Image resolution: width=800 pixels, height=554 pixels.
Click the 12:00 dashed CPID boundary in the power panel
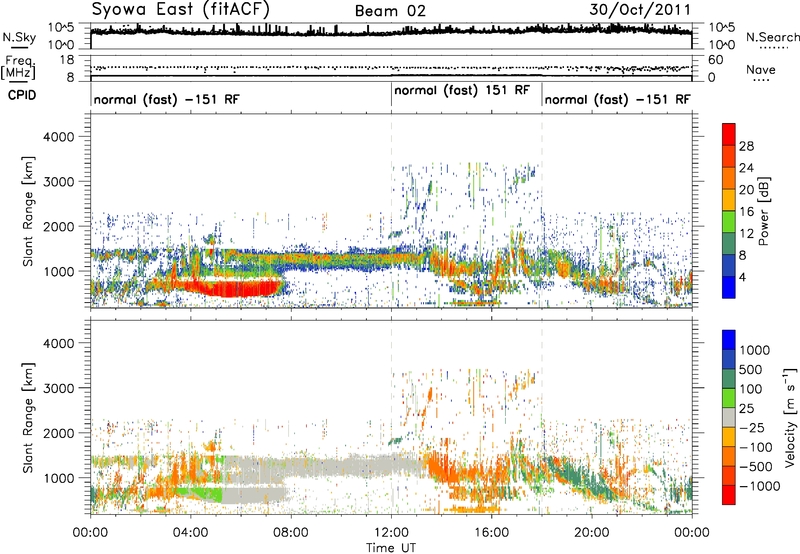click(x=391, y=210)
